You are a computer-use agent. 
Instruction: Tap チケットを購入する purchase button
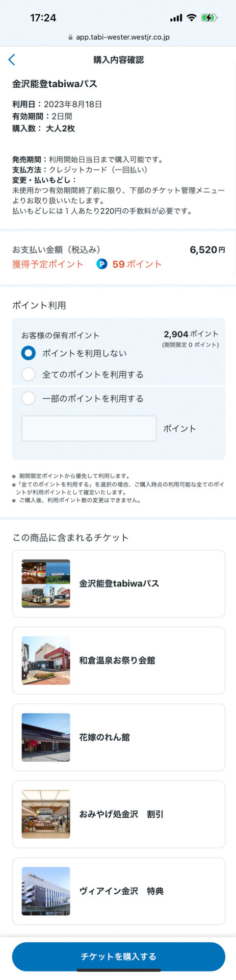coord(118,956)
